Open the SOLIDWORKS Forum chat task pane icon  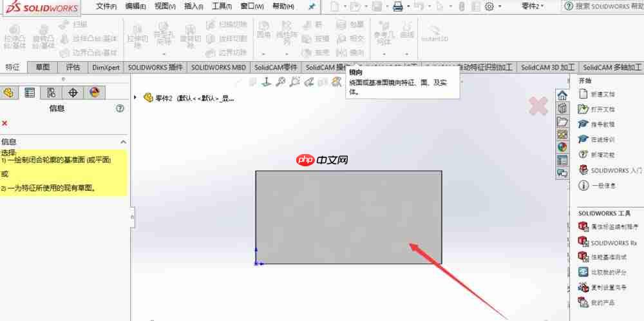562,173
